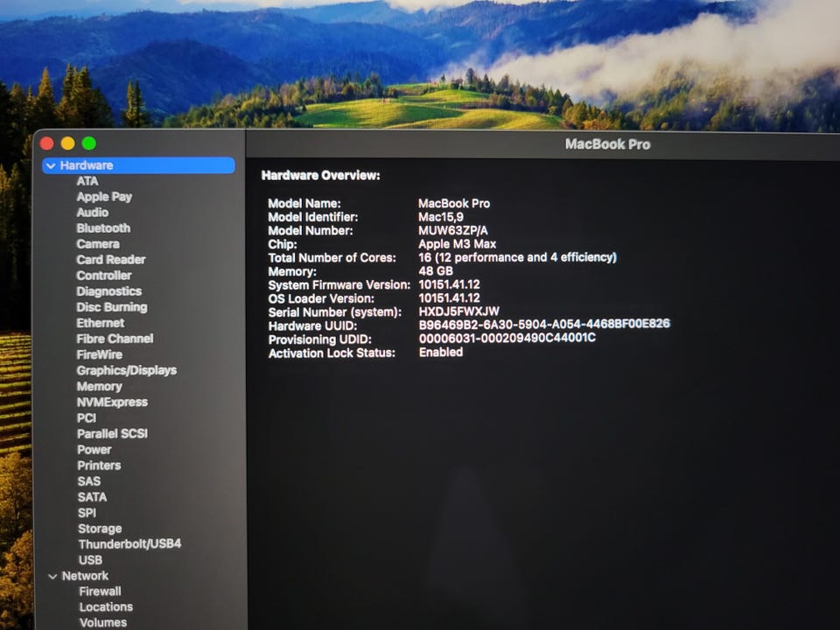Click the serial number HXDJ5FWXJW
840x630 pixels.
tap(459, 311)
